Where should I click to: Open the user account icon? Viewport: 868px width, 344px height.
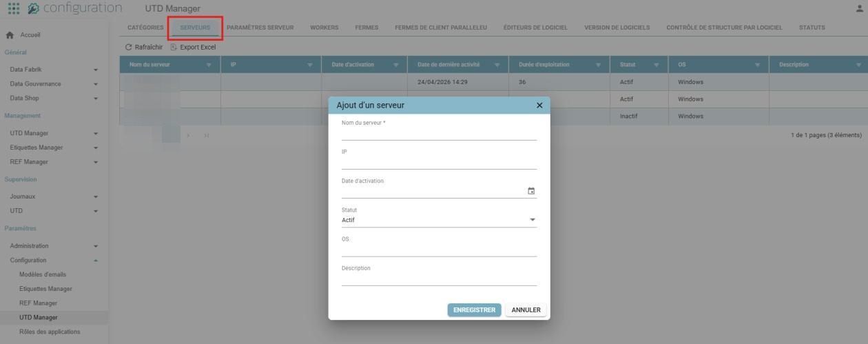point(859,8)
